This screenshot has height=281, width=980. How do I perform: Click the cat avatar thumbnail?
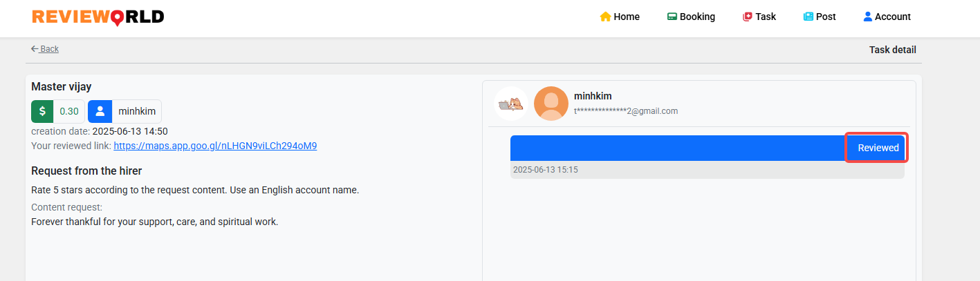(511, 104)
